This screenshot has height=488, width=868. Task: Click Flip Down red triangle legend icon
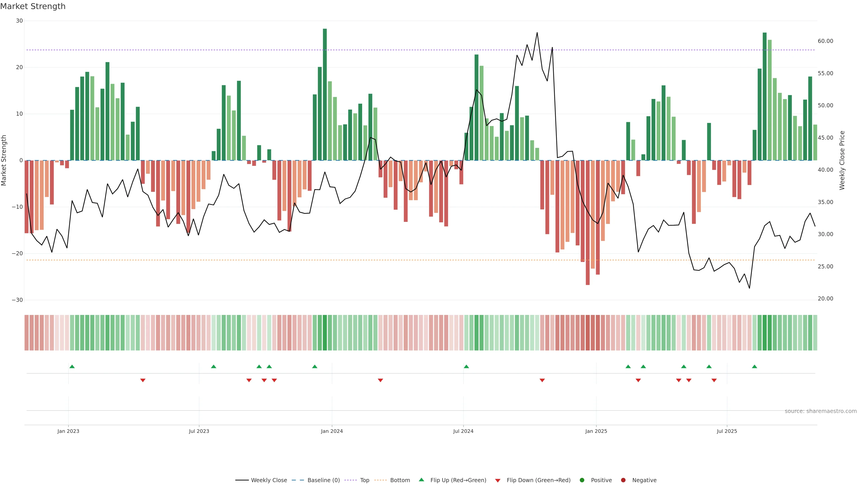pyautogui.click(x=498, y=480)
